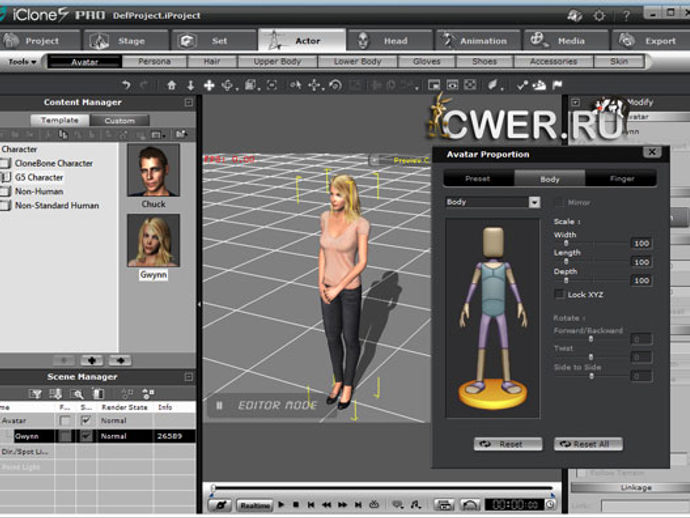Select the Chuck avatar thumbnail
The height and width of the screenshot is (518, 690).
pos(154,170)
